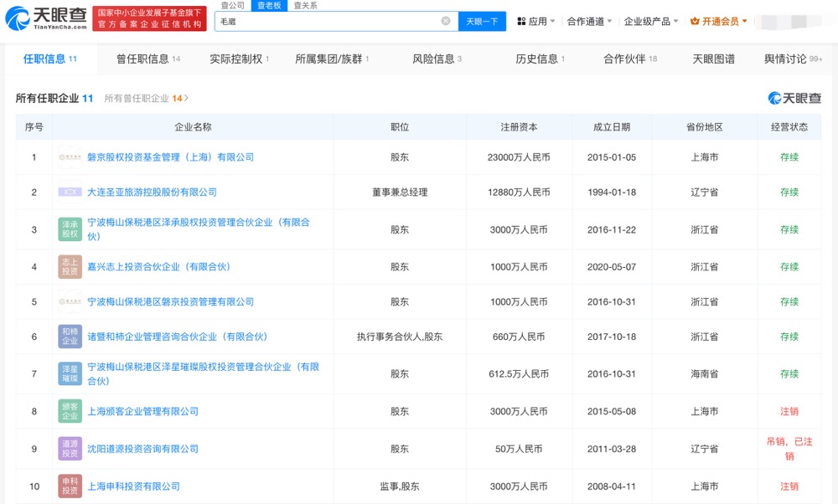The height and width of the screenshot is (504, 838).
Task: Click the 申科投资 logo in row 10
Action: pos(70,486)
